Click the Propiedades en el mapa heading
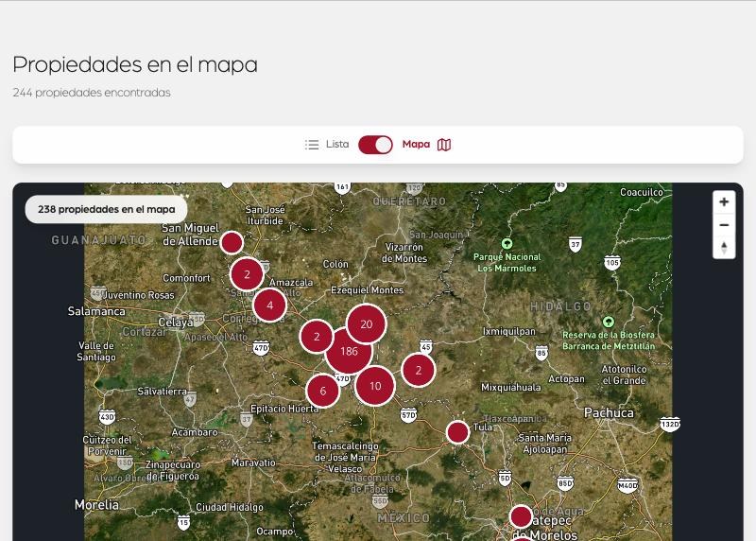756x541 pixels. click(x=135, y=64)
